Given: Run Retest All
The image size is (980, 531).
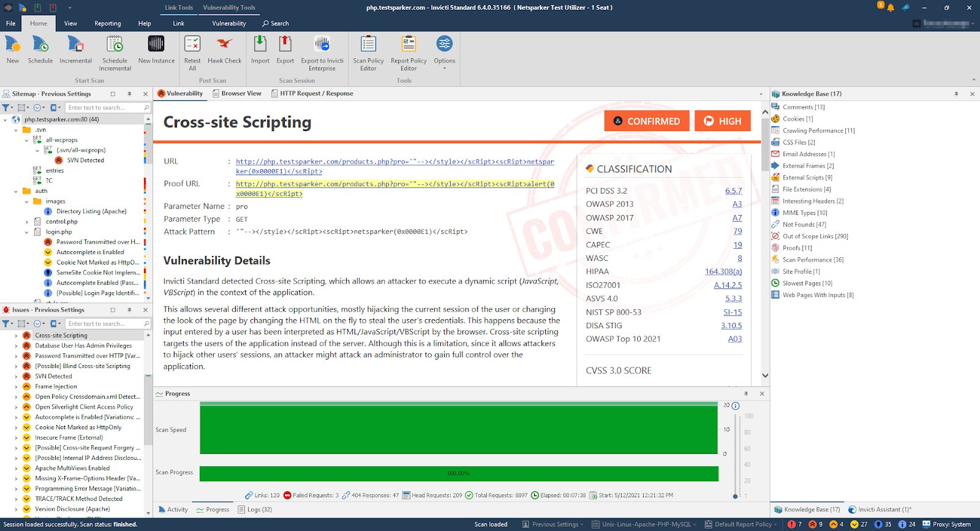Looking at the screenshot, I should (192, 53).
